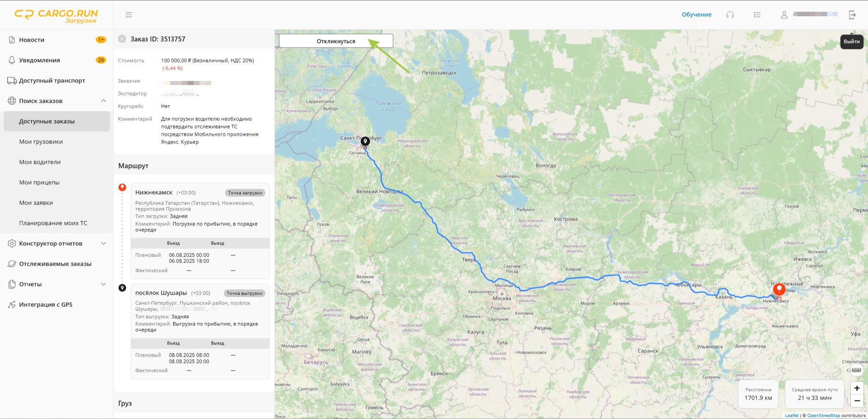Open Мои грузовики in sidebar
868x419 pixels.
(x=41, y=142)
